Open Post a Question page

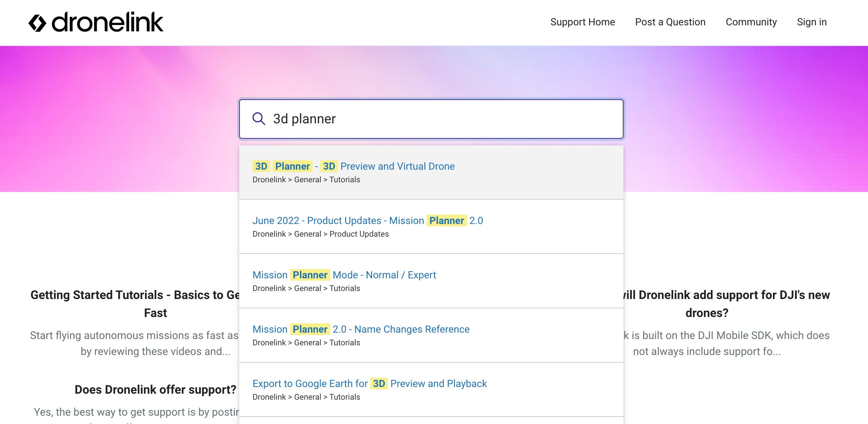[x=670, y=22]
